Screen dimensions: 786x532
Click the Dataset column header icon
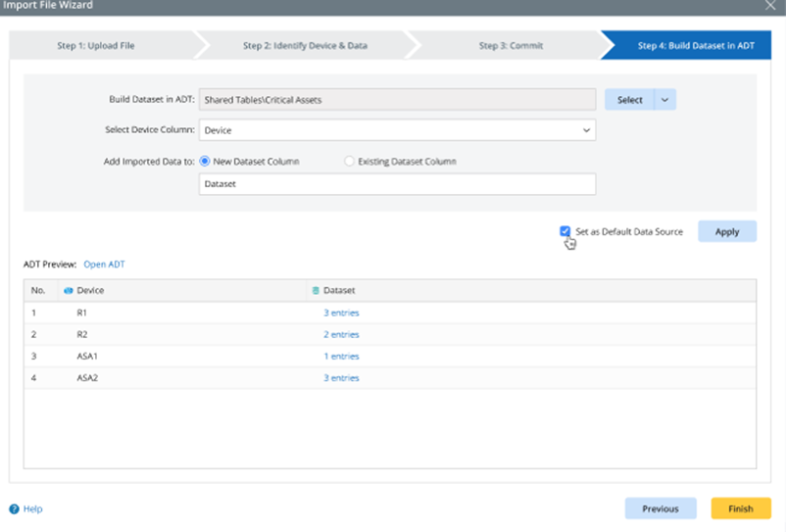tap(315, 291)
